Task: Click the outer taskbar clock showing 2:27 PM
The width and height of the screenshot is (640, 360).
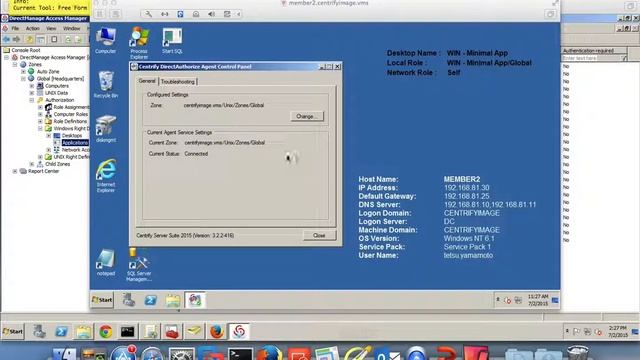Action: point(618,331)
